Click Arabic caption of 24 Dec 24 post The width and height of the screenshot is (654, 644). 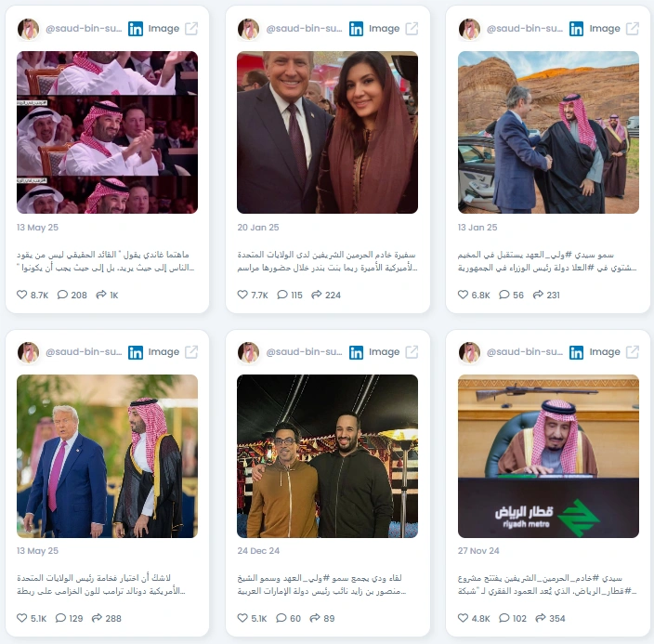tap(321, 585)
